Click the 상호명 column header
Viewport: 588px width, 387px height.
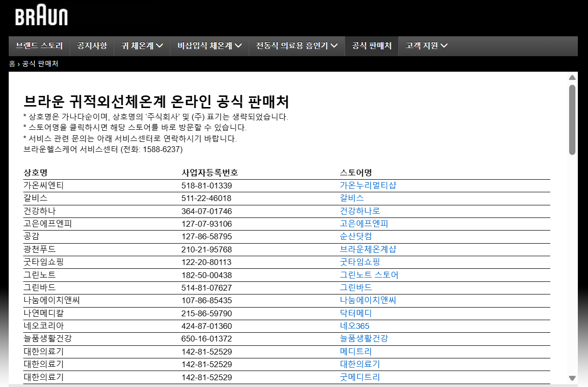tap(35, 173)
